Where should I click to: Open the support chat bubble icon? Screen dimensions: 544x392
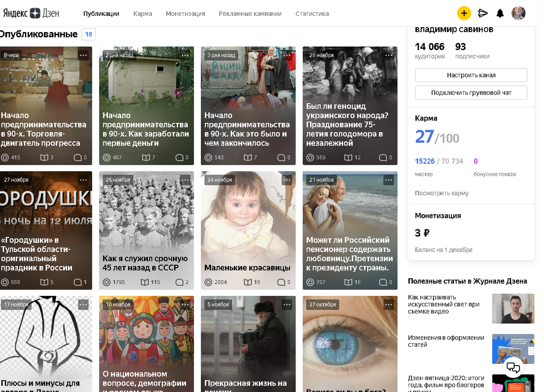point(513,367)
